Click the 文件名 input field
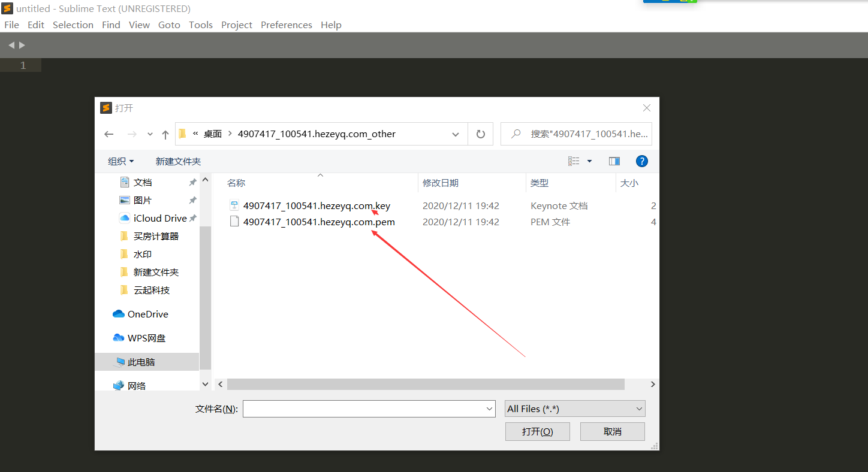 (x=366, y=409)
